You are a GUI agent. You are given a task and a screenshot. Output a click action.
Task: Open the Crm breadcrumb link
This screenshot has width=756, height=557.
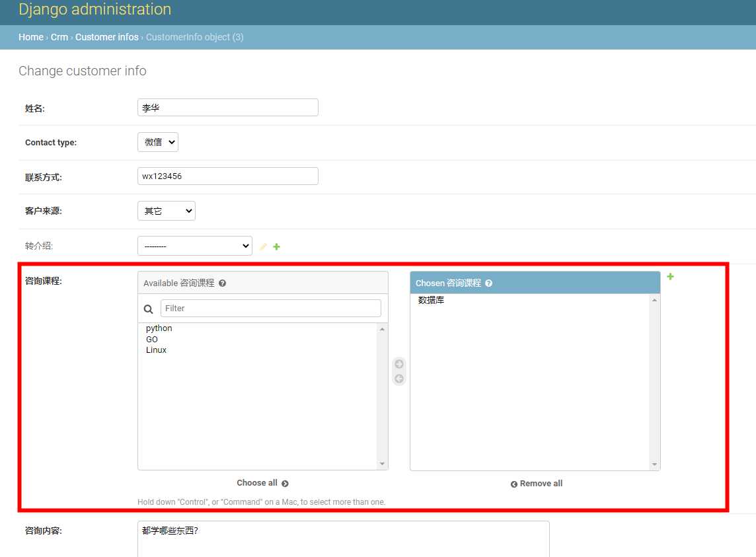(59, 37)
